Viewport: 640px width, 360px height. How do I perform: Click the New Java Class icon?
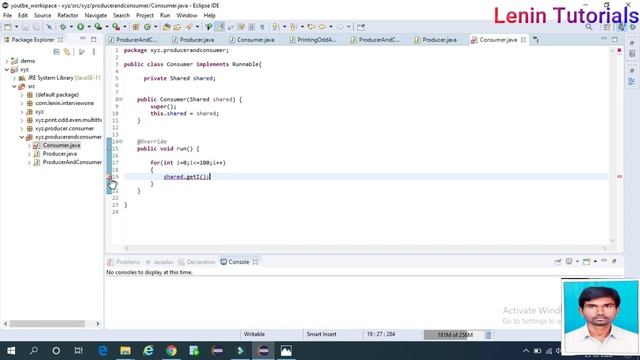(147, 27)
